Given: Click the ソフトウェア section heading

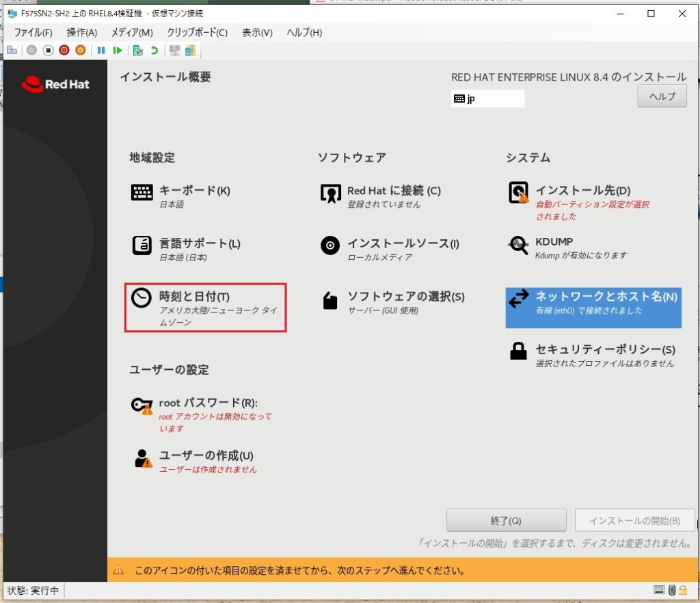Looking at the screenshot, I should [352, 157].
